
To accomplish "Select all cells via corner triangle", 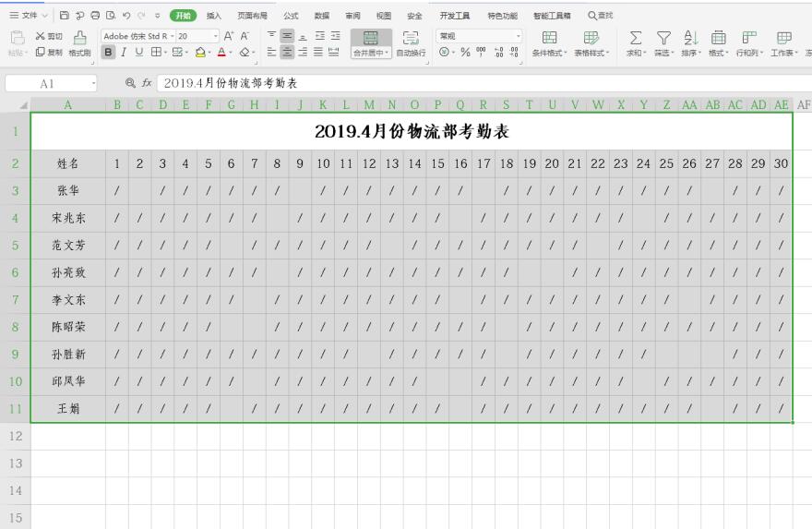I will (x=23, y=105).
